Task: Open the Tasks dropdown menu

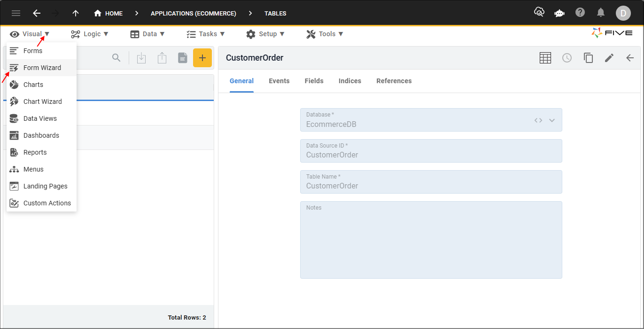Action: [206, 34]
